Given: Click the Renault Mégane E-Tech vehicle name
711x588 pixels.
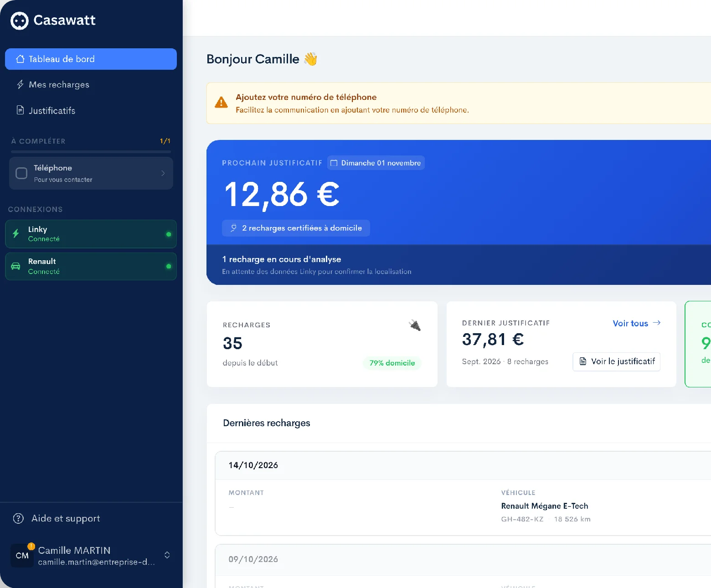Looking at the screenshot, I should tap(545, 506).
